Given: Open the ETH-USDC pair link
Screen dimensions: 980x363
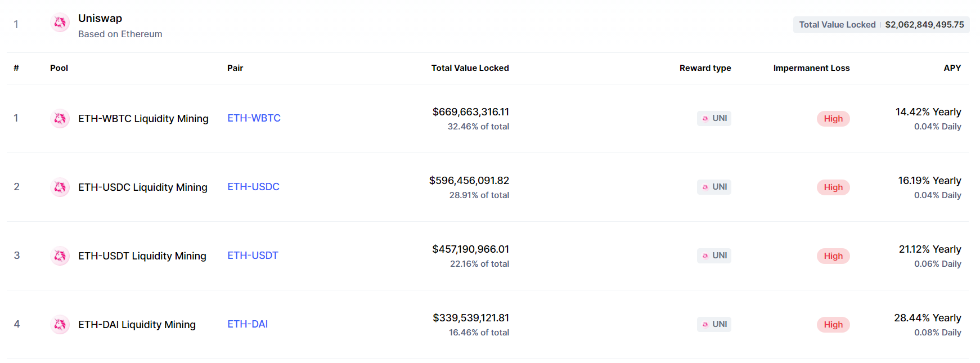Looking at the screenshot, I should [x=253, y=187].
